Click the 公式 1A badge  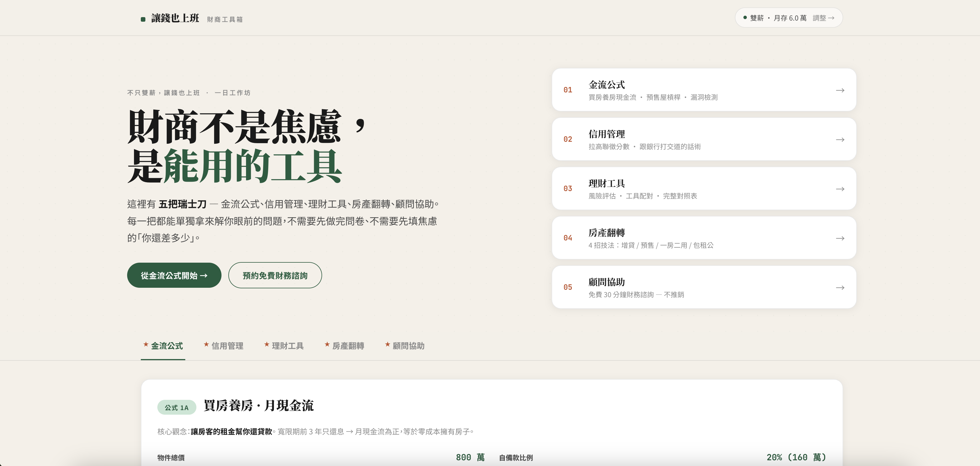click(176, 407)
